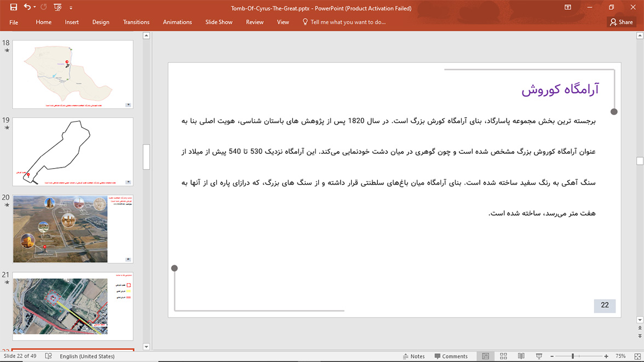
Task: Open Customize Quick Access Toolbar dropdown
Action: (71, 8)
